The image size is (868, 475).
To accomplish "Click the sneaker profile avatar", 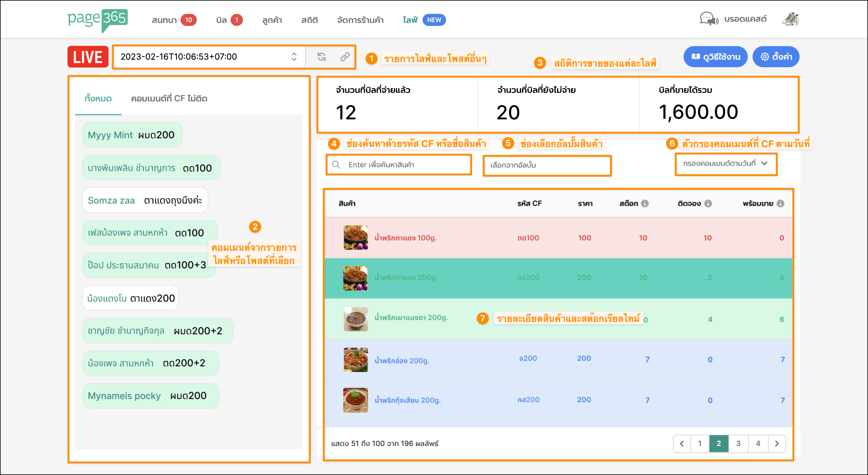I will coord(790,19).
